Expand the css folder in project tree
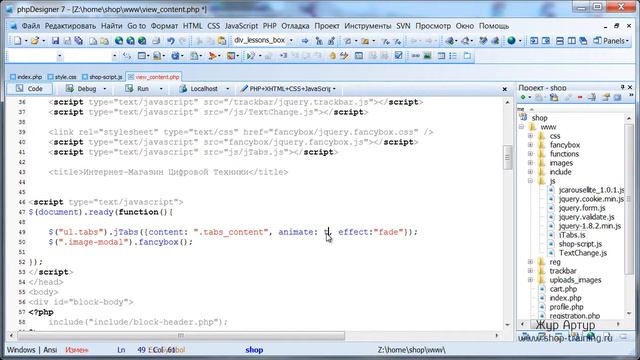This screenshot has height=360, width=640. tap(530, 136)
